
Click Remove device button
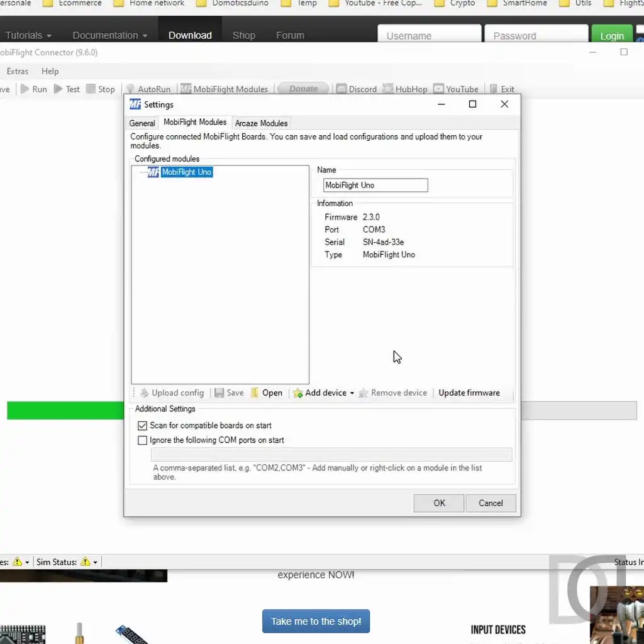point(392,392)
